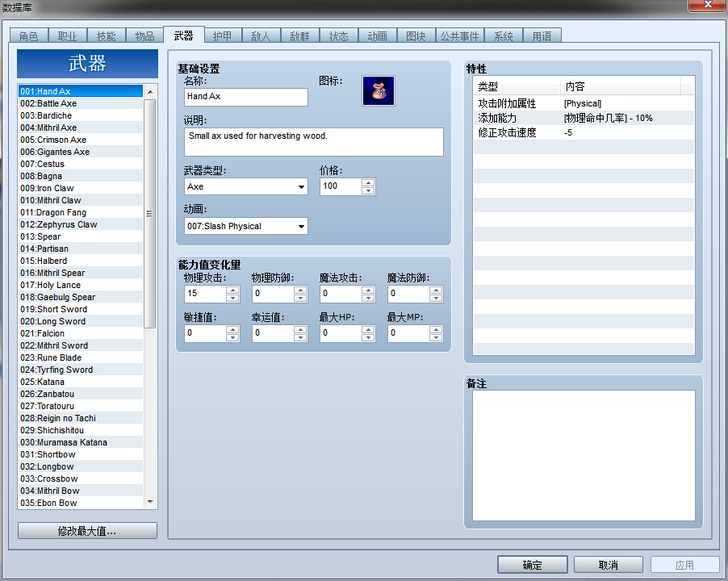Switch to the 动画 tab
Screen dimensions: 728x581
(x=377, y=36)
